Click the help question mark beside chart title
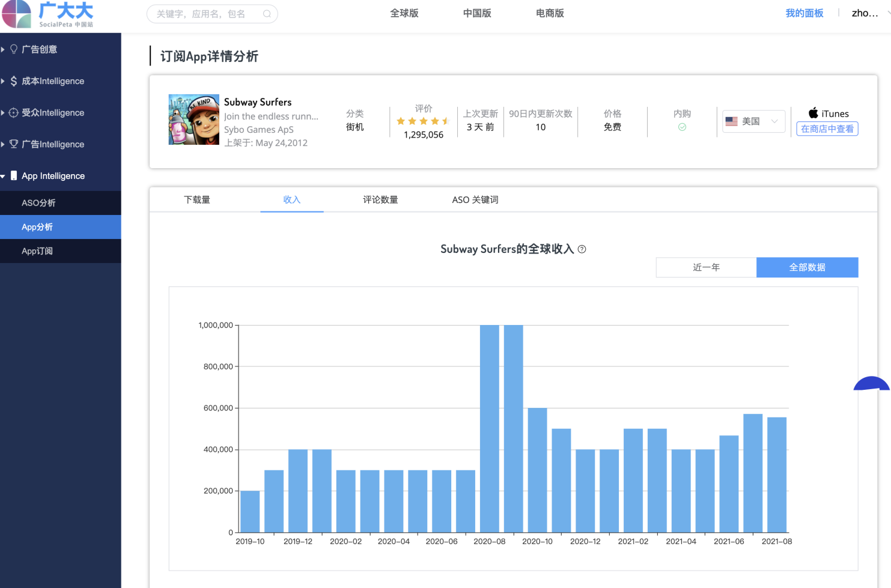This screenshot has height=588, width=891. coord(582,249)
